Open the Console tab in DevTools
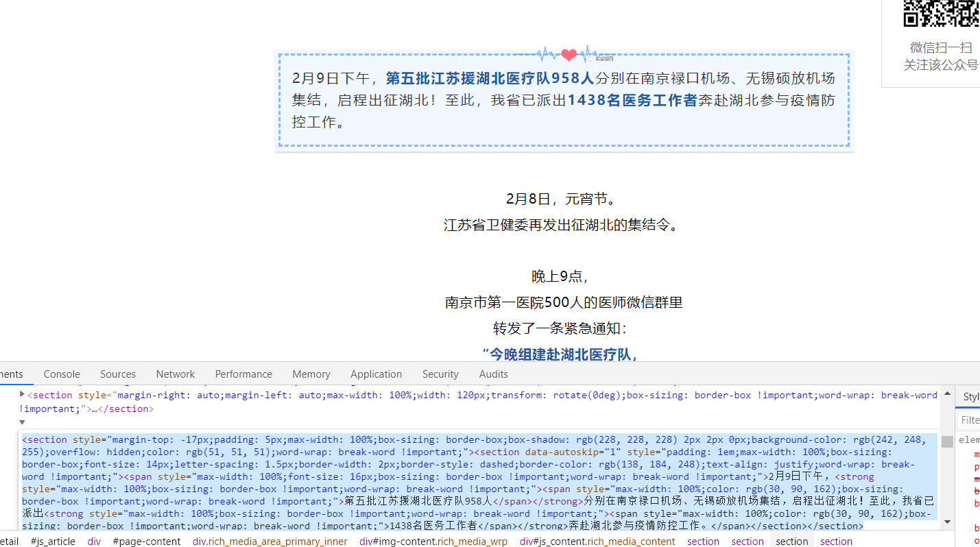 (x=62, y=374)
